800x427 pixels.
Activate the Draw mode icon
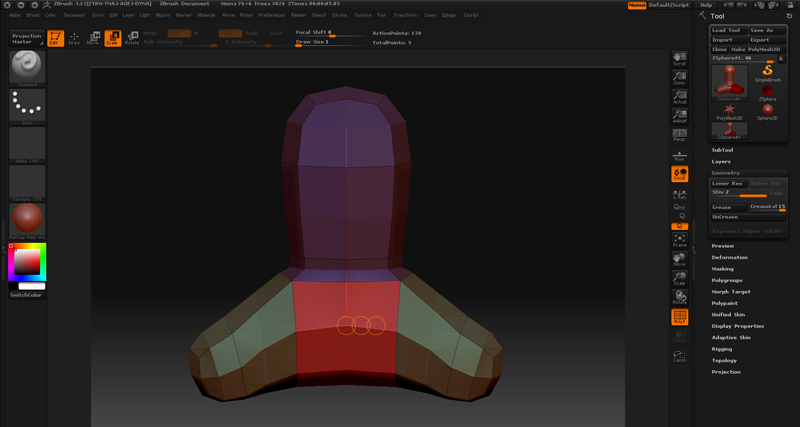pos(73,38)
